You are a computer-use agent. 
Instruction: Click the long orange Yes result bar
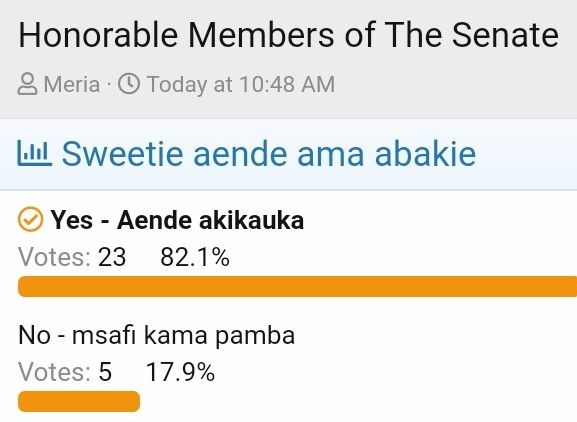(297, 286)
